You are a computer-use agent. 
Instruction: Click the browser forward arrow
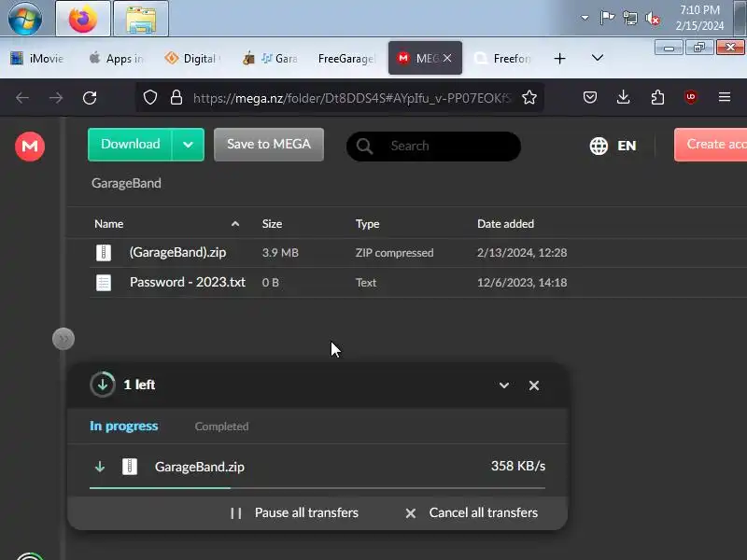[x=56, y=98]
